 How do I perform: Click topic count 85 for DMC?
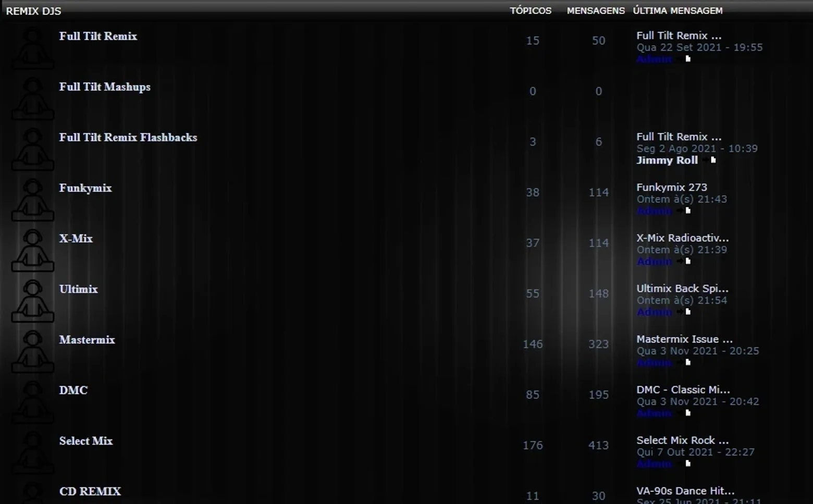coord(533,395)
